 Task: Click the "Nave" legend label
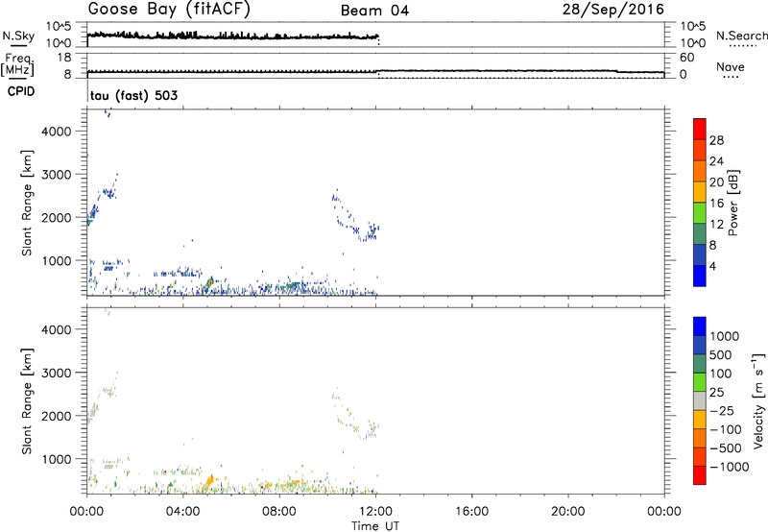point(731,67)
